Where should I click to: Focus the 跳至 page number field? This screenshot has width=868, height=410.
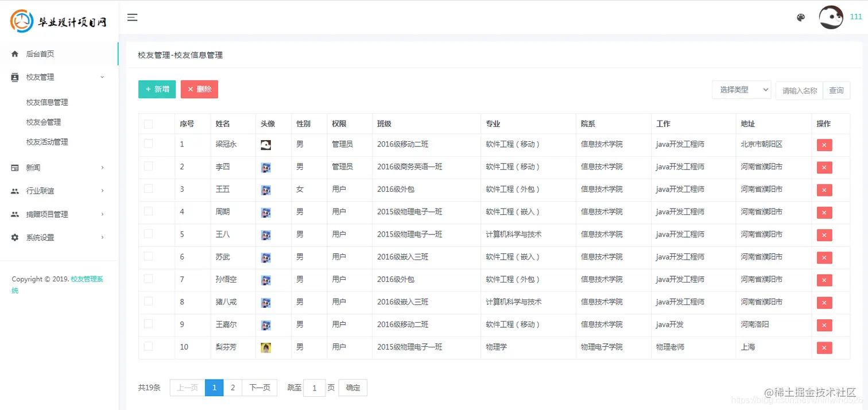315,388
